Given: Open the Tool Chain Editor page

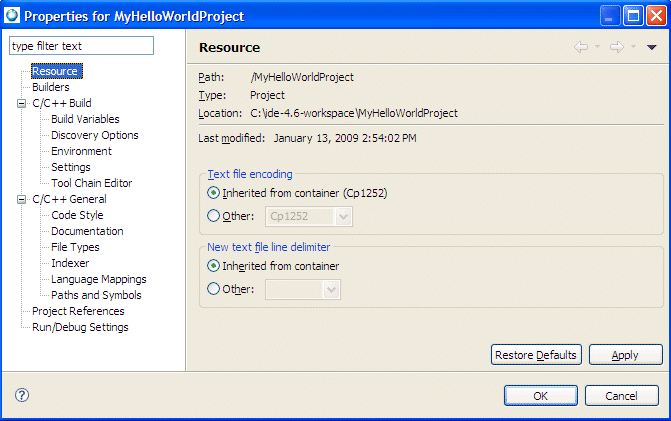Looking at the screenshot, I should pyautogui.click(x=91, y=183).
